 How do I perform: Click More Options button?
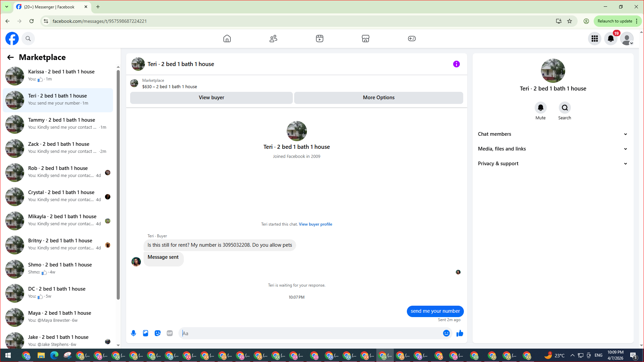pyautogui.click(x=379, y=98)
